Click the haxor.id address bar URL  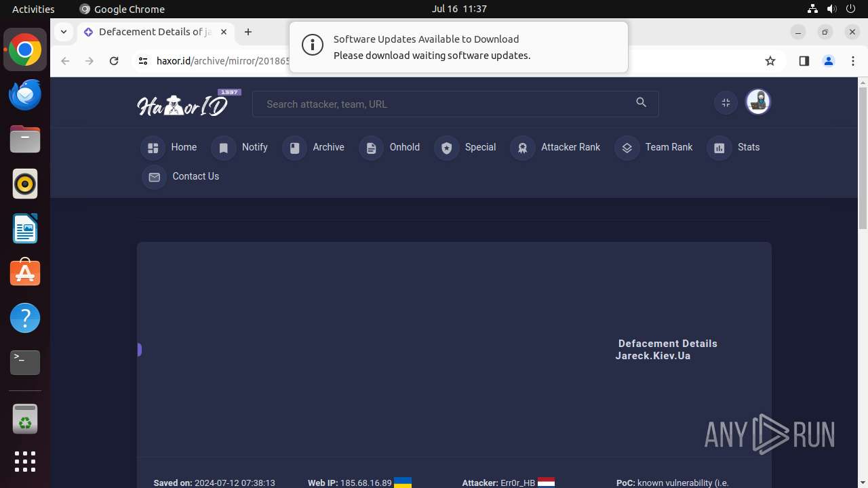(223, 61)
